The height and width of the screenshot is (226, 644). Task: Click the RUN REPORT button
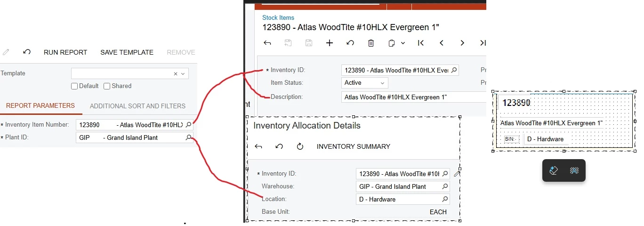pyautogui.click(x=65, y=52)
